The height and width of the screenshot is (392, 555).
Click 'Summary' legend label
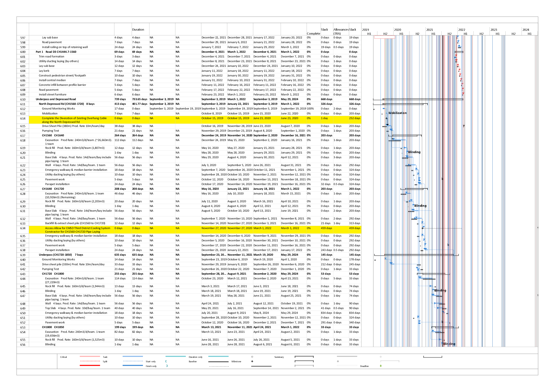[279, 357]
